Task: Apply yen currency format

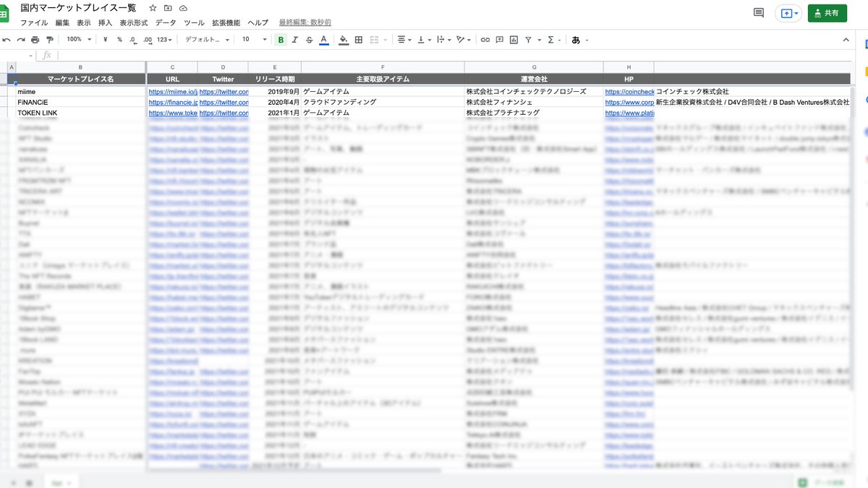Action: (106, 40)
